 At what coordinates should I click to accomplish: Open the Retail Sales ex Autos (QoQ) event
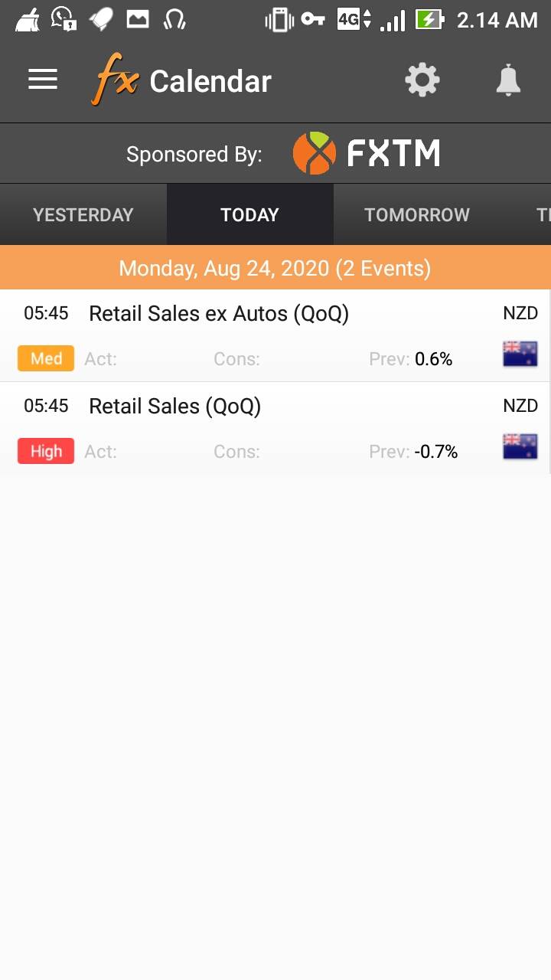click(x=219, y=314)
